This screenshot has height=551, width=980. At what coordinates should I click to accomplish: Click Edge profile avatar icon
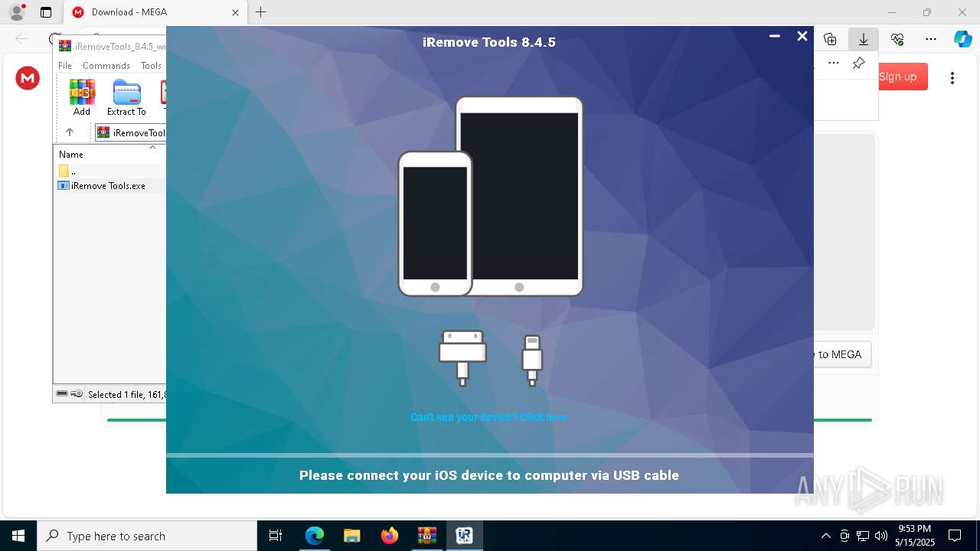(x=17, y=12)
